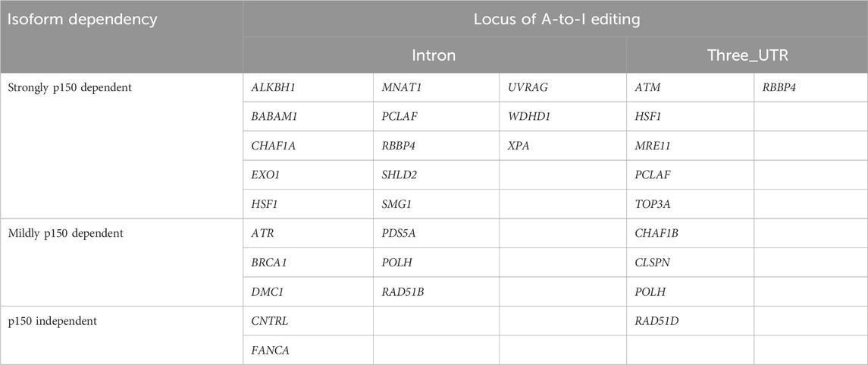Click the ALKBH1 gene cell
This screenshot has width=868, height=365.
(272, 88)
